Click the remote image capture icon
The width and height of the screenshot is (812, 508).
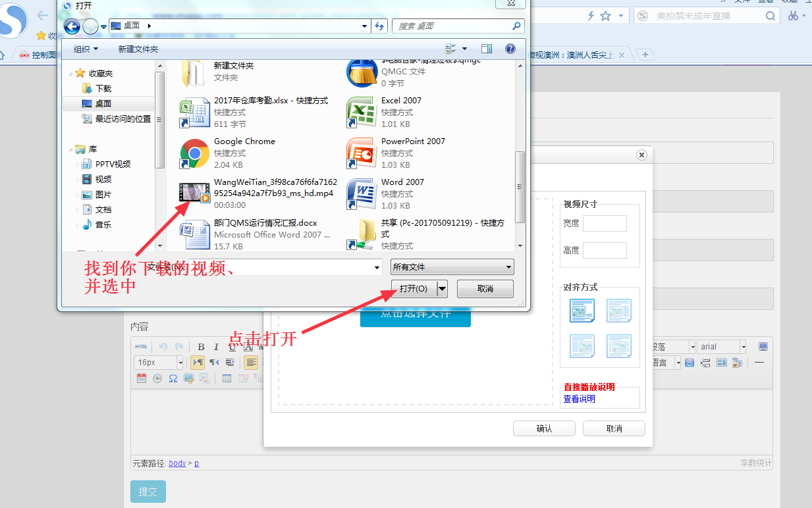(737, 363)
